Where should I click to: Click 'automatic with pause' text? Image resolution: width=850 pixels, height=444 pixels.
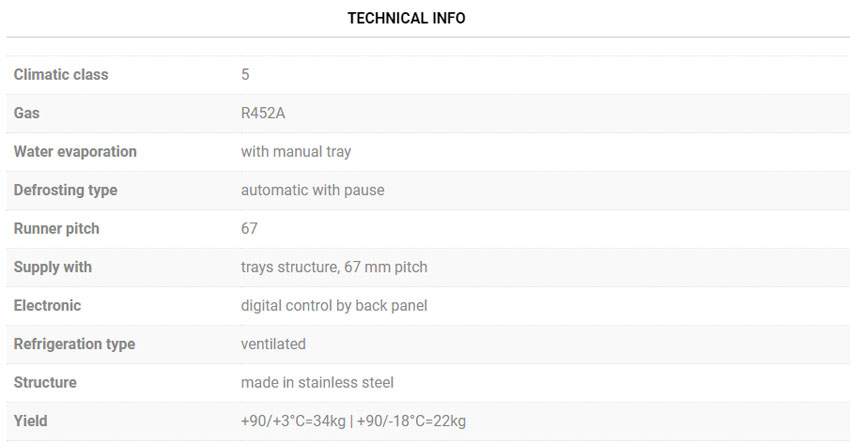pos(313,190)
